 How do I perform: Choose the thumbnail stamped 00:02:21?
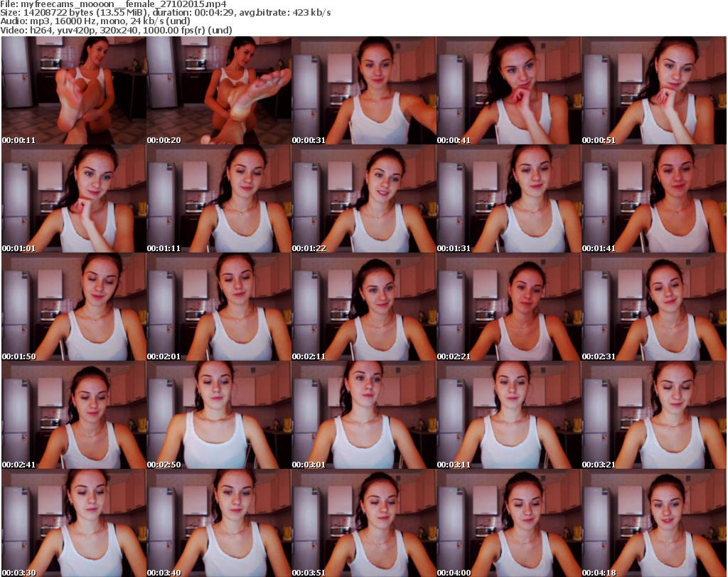pyautogui.click(x=509, y=307)
